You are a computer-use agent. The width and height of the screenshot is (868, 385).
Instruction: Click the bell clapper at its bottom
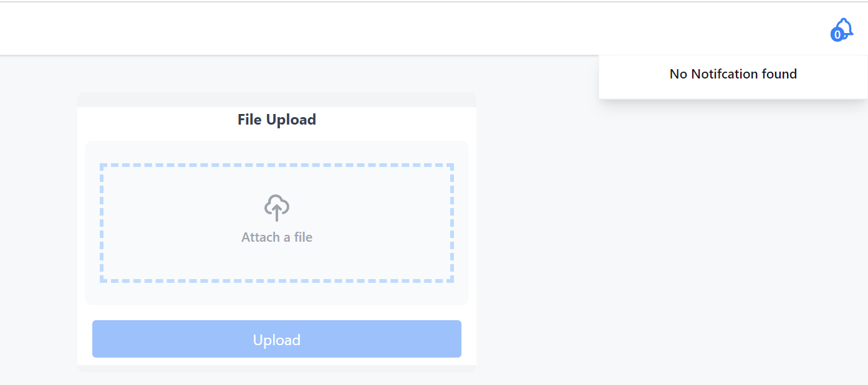846,36
